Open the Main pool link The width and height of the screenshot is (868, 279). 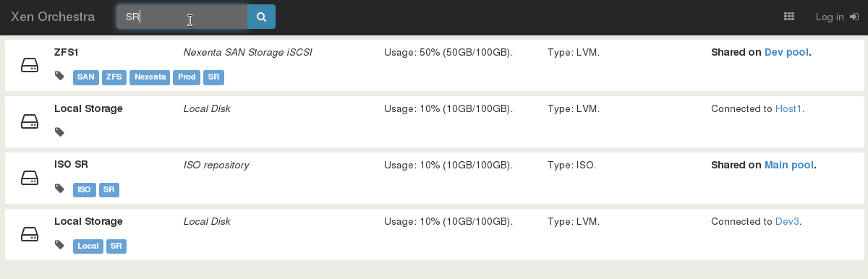pyautogui.click(x=789, y=165)
